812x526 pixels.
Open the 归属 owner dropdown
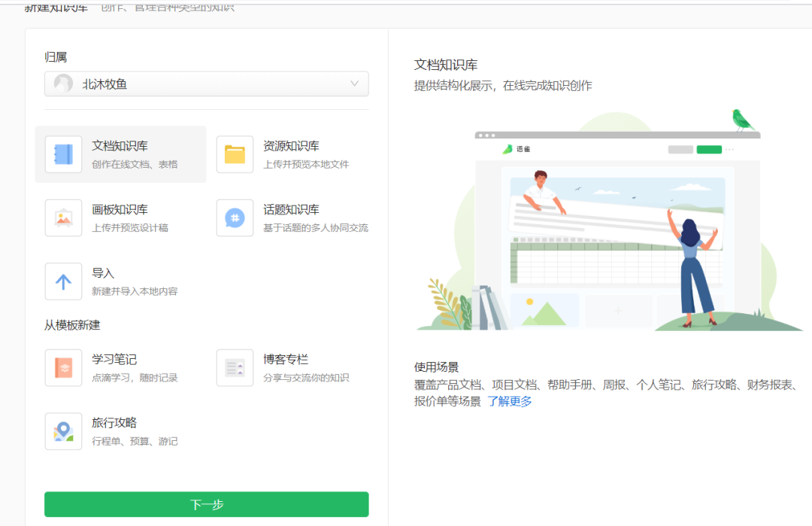pos(206,84)
